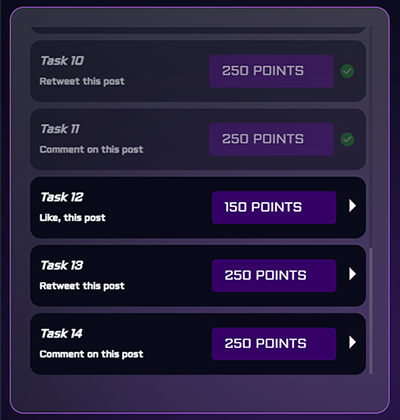Click the 250 POINTS badge on Task 10
Screen dimensions: 400x420
tap(271, 71)
